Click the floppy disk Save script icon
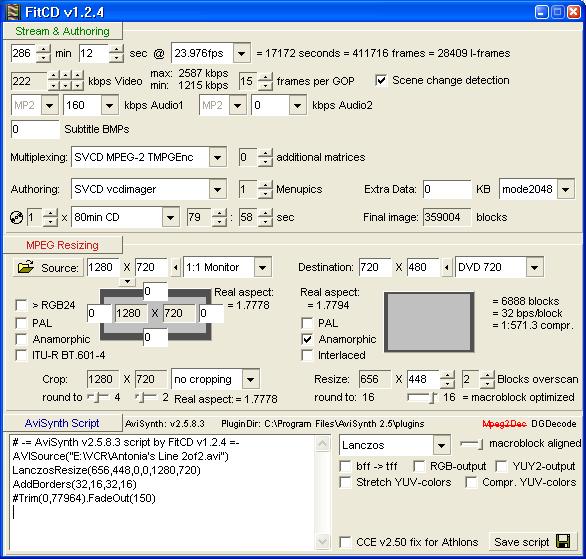Screen dimensions: 586x559 (x=563, y=541)
